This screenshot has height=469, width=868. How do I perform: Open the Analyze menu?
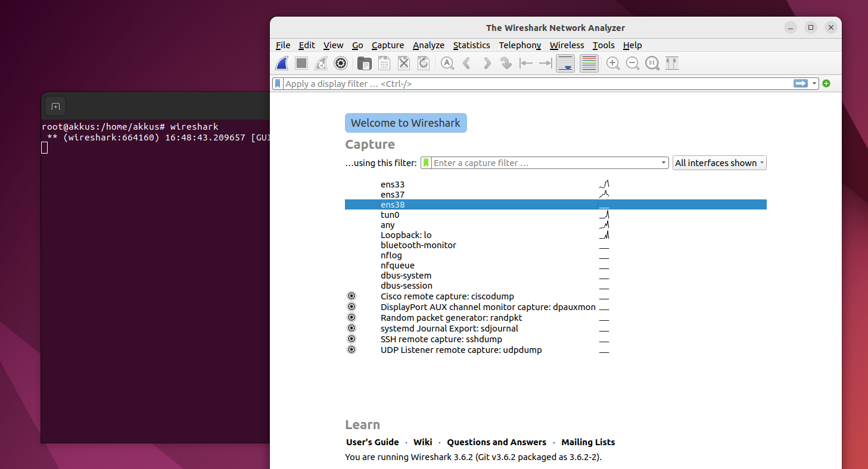point(428,45)
